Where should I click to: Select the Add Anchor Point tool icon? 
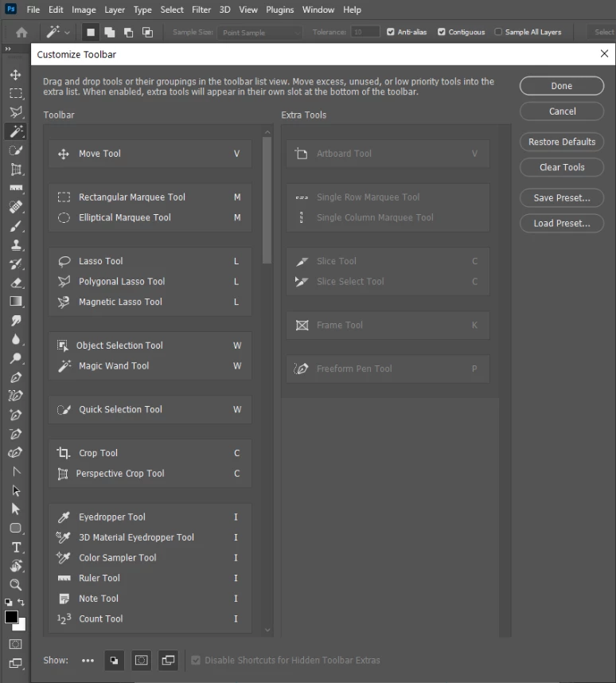click(16, 415)
